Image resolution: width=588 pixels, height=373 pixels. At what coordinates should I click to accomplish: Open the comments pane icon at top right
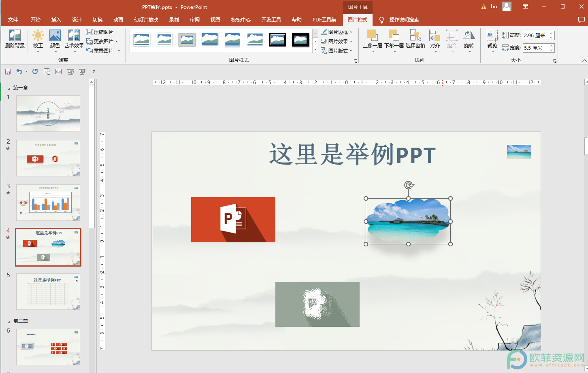[x=582, y=19]
